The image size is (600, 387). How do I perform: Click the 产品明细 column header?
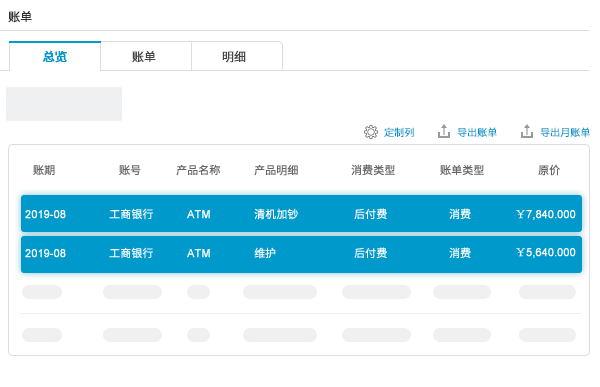276,170
